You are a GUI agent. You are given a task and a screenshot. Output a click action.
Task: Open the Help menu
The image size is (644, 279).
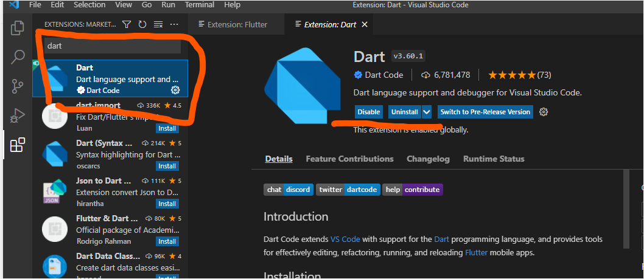232,5
